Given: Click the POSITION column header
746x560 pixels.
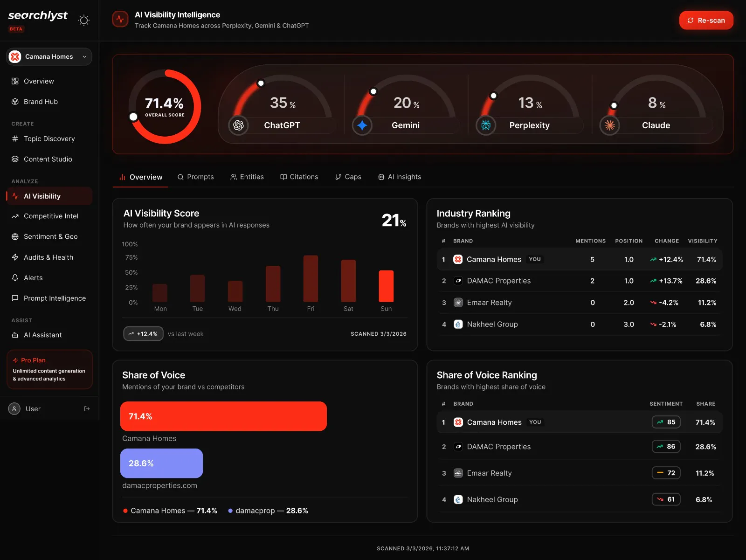Looking at the screenshot, I should pos(629,241).
